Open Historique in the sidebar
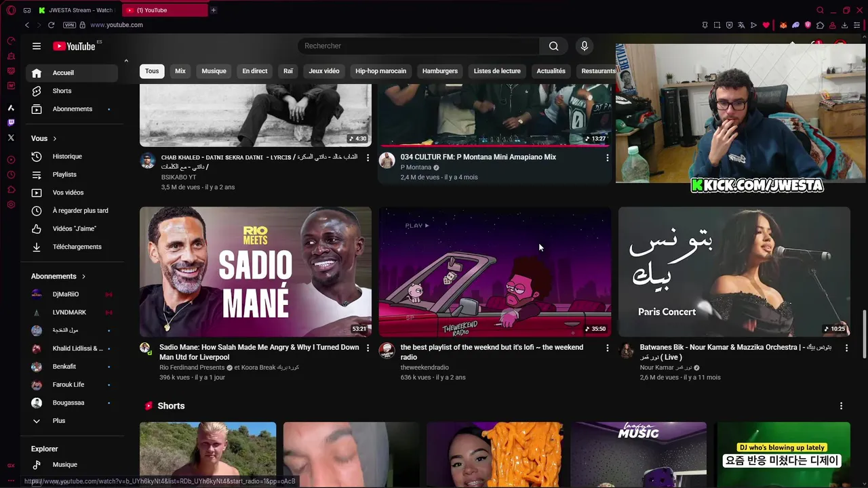 click(71, 157)
